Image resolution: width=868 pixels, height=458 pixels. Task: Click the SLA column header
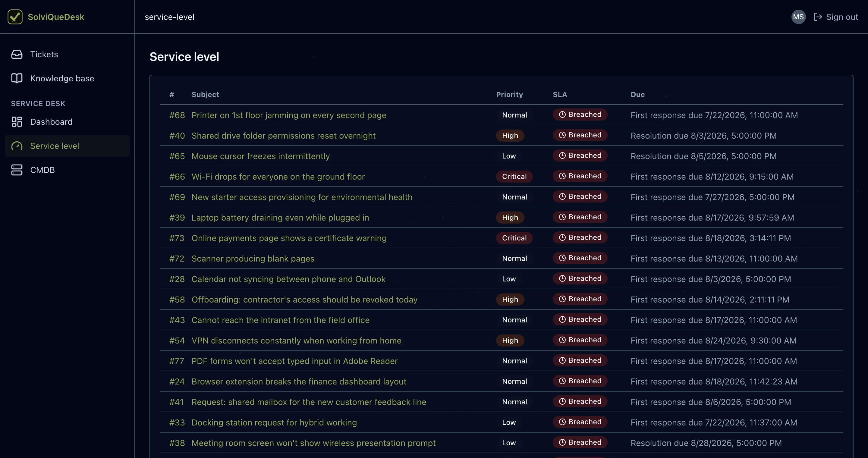560,95
